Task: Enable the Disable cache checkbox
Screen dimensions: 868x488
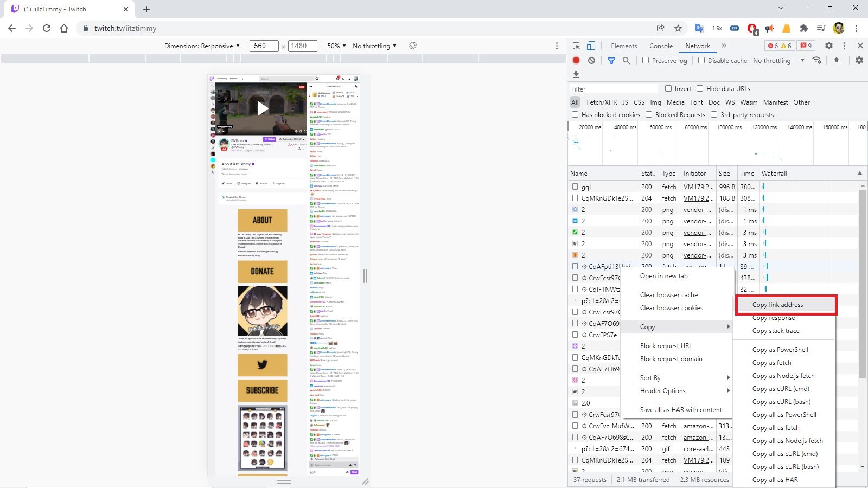Action: [x=701, y=60]
